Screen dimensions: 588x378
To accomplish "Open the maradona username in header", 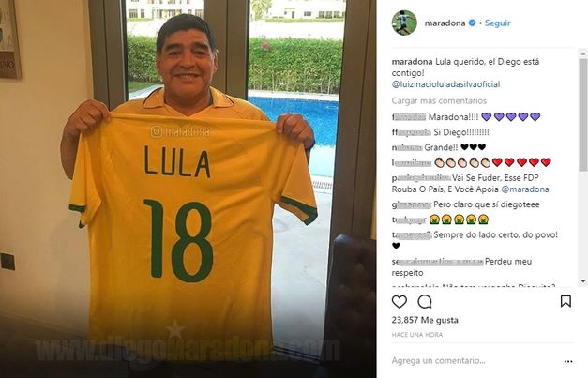I will [445, 23].
